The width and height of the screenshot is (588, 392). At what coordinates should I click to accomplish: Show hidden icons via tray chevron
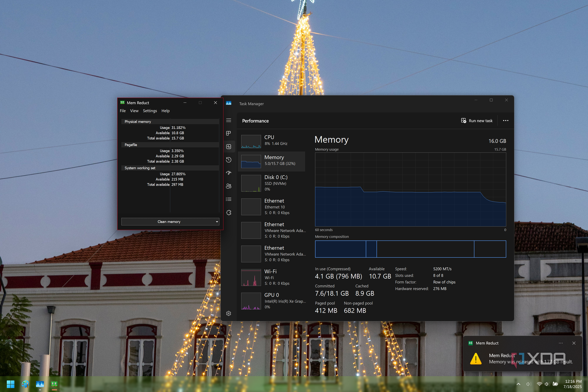click(518, 384)
